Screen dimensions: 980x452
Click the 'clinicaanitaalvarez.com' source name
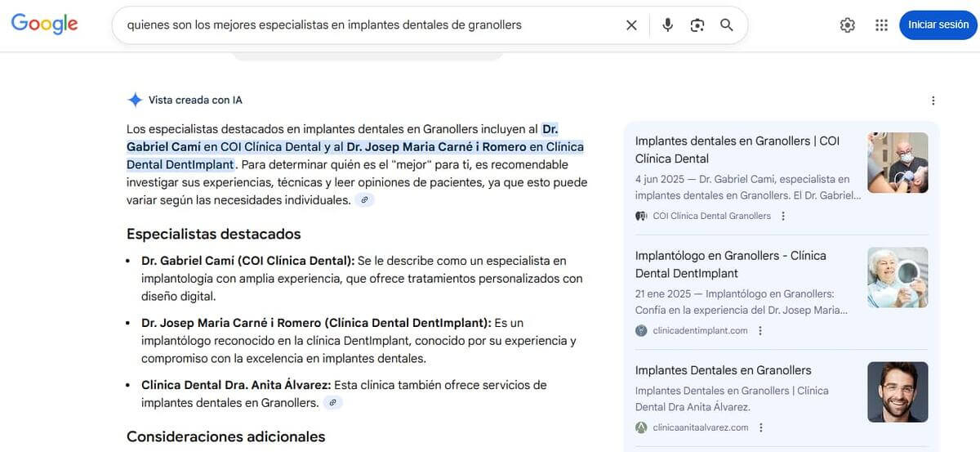[x=701, y=427]
